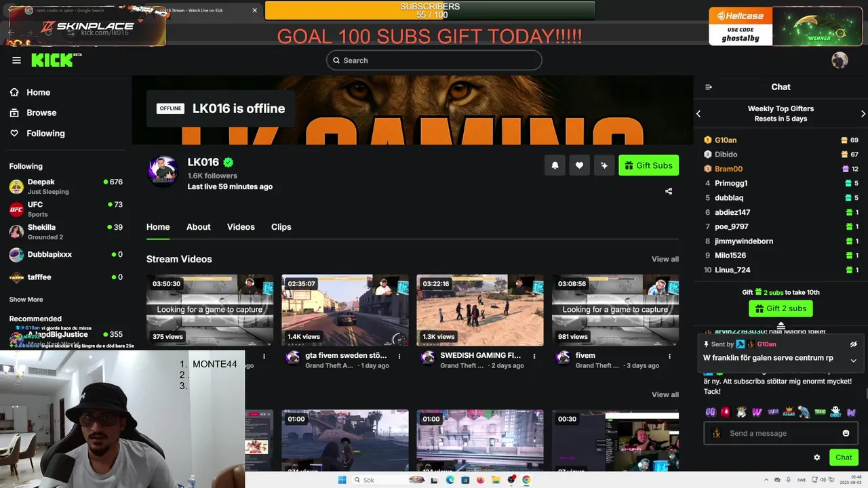Click the LK016 profile avatar

click(x=163, y=171)
